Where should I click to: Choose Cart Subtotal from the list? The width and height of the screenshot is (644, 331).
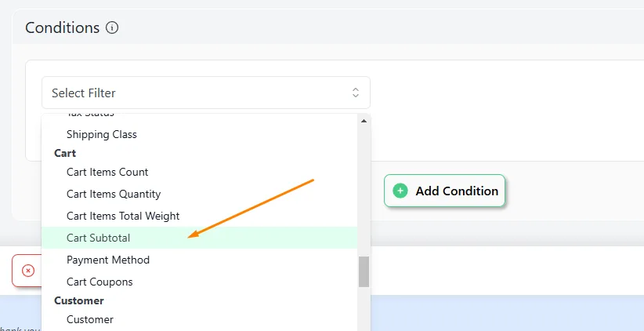pyautogui.click(x=199, y=238)
